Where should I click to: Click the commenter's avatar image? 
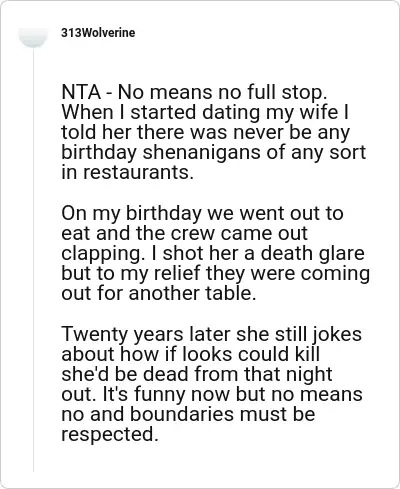click(x=33, y=36)
